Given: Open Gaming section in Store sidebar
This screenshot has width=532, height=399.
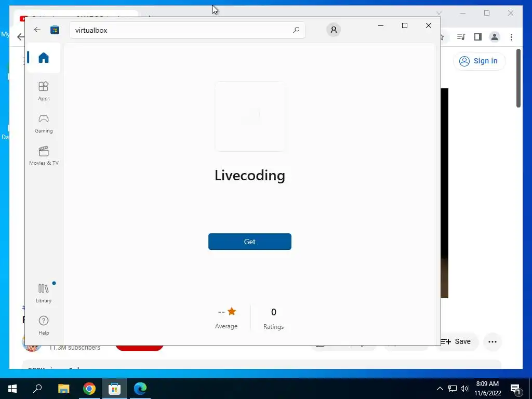Looking at the screenshot, I should [44, 124].
